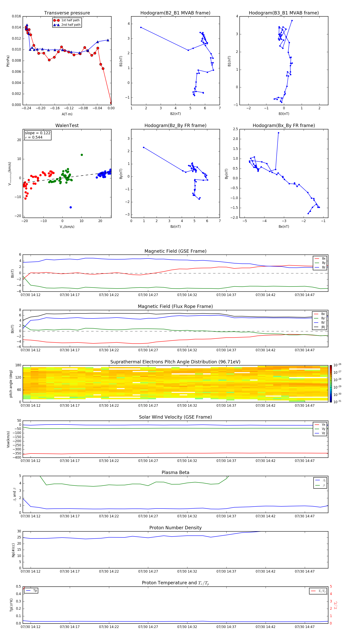Screen dimensions: 351x644
Task: Click the 'slope = 0.122' annotation
Action: click(x=37, y=133)
